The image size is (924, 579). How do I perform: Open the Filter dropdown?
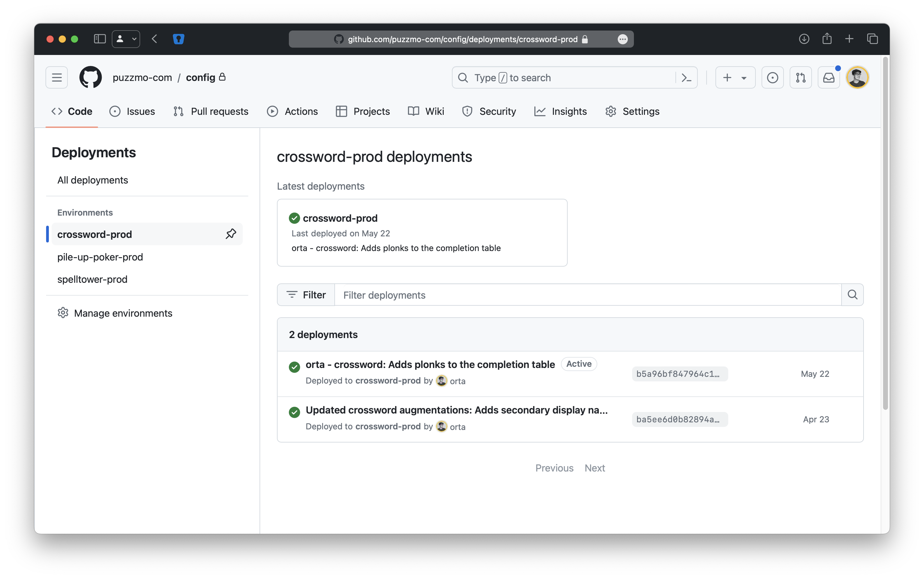point(306,294)
